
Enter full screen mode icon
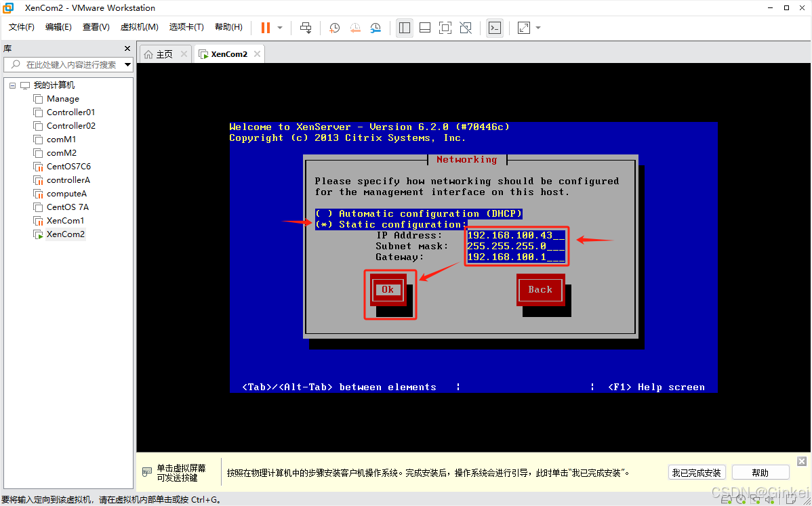[445, 28]
